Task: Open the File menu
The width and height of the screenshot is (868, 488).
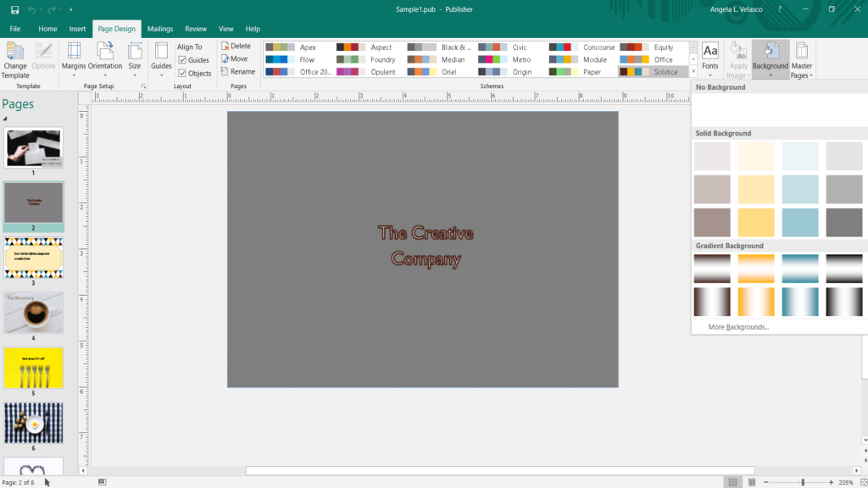Action: (x=14, y=28)
